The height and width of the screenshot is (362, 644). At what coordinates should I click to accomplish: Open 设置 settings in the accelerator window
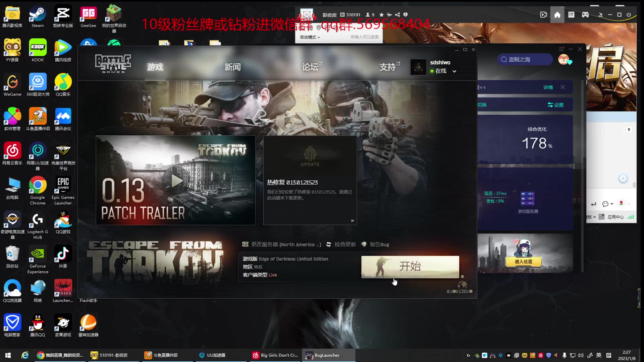pyautogui.click(x=555, y=105)
